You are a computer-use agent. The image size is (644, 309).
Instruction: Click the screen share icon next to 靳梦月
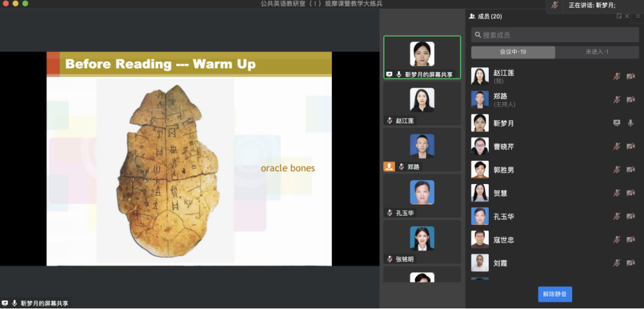(617, 123)
